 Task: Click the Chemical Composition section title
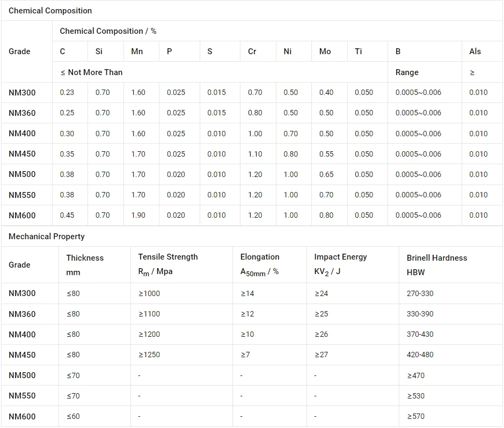50,11
